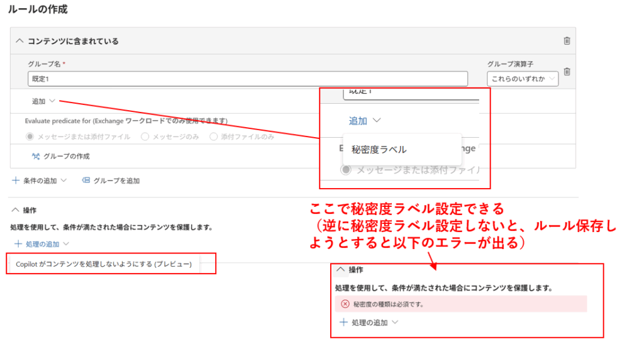644x361 pixels.
Task: Click the グループ名 field containing 既定1
Action: (x=248, y=79)
